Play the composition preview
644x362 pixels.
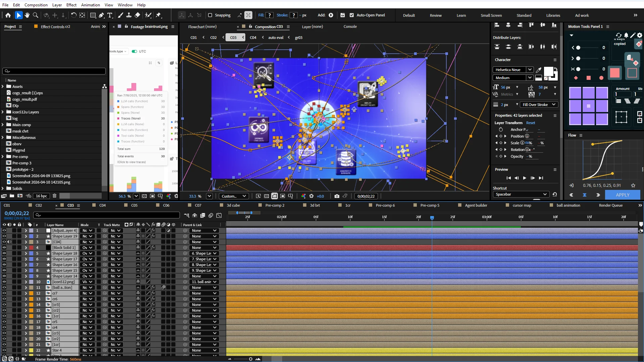click(x=525, y=178)
